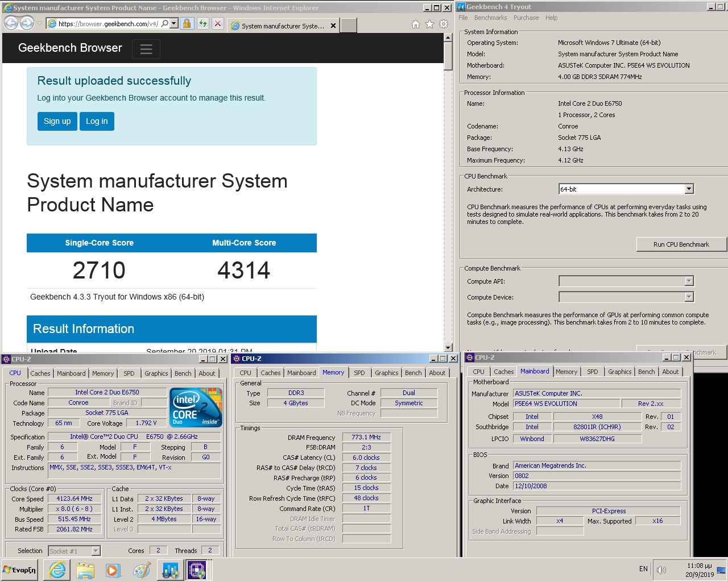This screenshot has width=728, height=582.
Task: Open SPD tab in middle CPU-Z window
Action: 359,373
